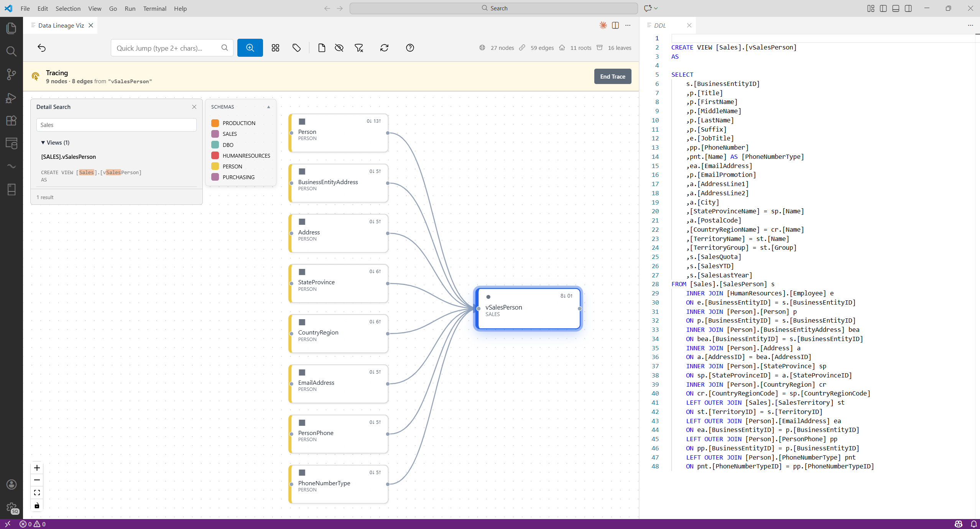Viewport: 980px width, 529px height.
Task: Open the Extensions view in the sidebar
Action: tap(12, 120)
